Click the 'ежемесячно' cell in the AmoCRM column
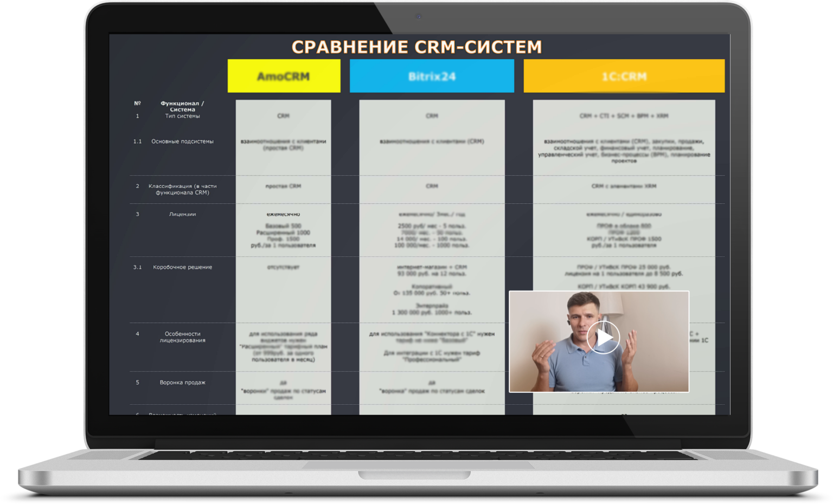Screen dimensions: 833x504 283,214
